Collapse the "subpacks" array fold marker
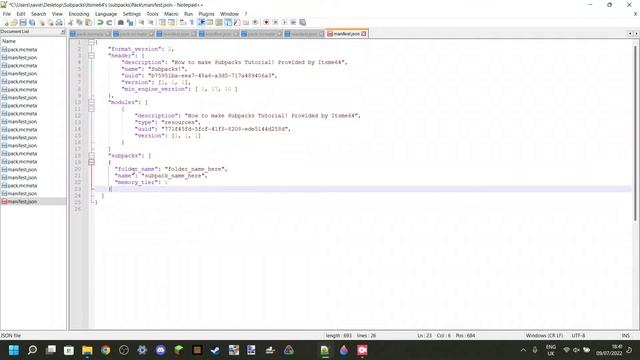 tap(91, 156)
